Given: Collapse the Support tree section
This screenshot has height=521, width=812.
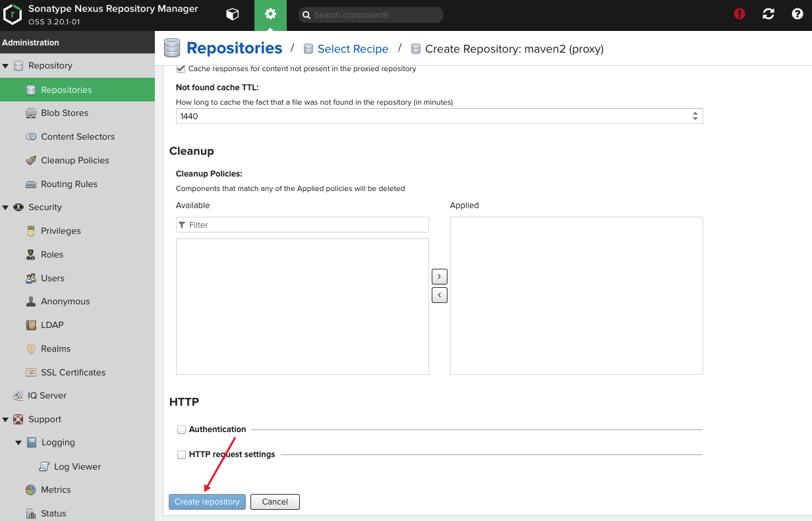Looking at the screenshot, I should click(x=5, y=420).
